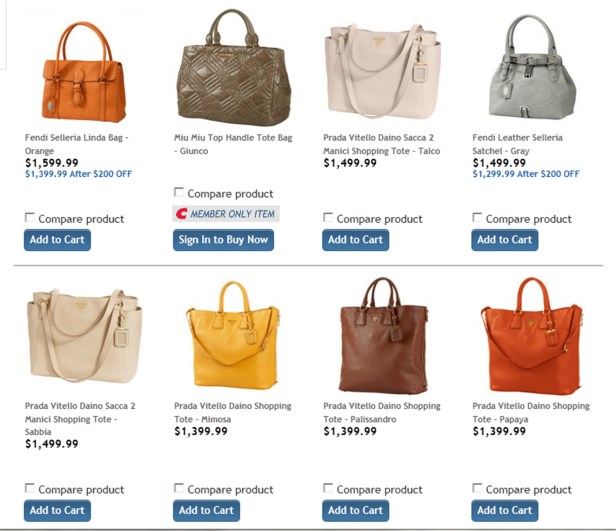Viewport: 616px width, 531px height.
Task: Open the gray Fendi Selleria satchel image
Action: (532, 67)
